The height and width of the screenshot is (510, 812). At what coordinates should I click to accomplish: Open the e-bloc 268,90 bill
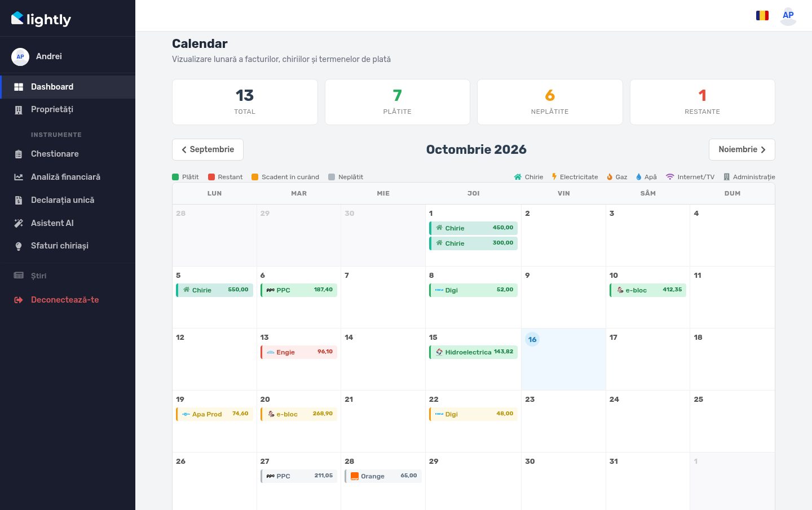(x=299, y=414)
